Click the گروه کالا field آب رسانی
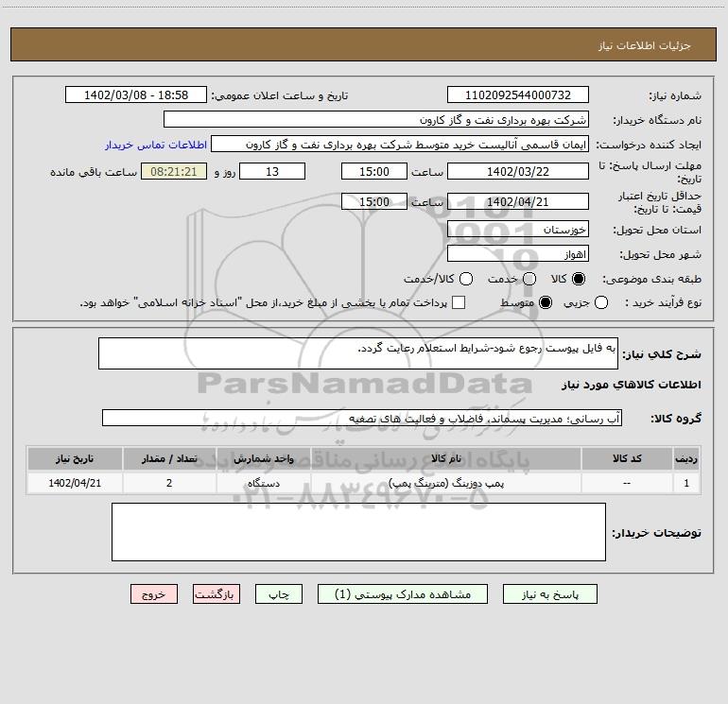The image size is (728, 704). (362, 418)
